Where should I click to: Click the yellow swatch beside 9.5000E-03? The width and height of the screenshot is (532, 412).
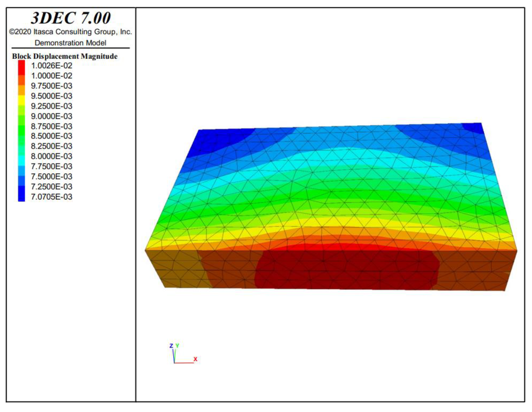pyautogui.click(x=21, y=100)
